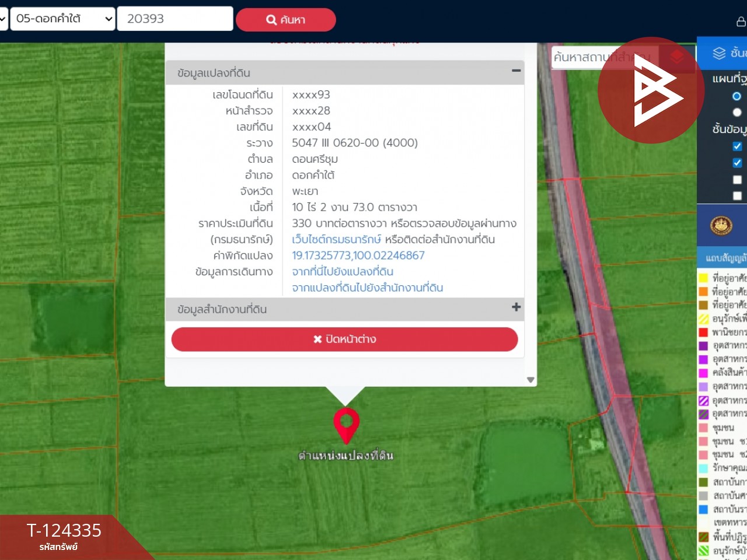Viewport: 747px width, 560px height.
Task: Uncheck the first data layer checkbox
Action: coord(737,146)
